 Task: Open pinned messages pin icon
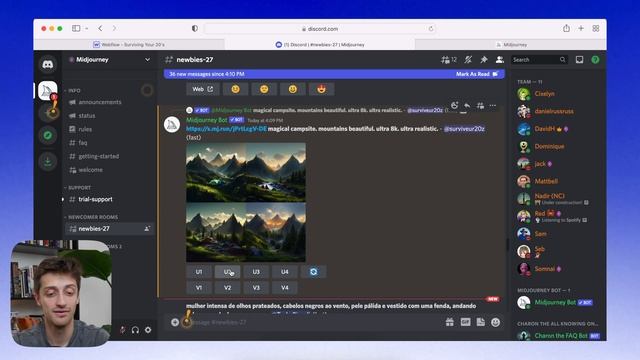tap(484, 60)
